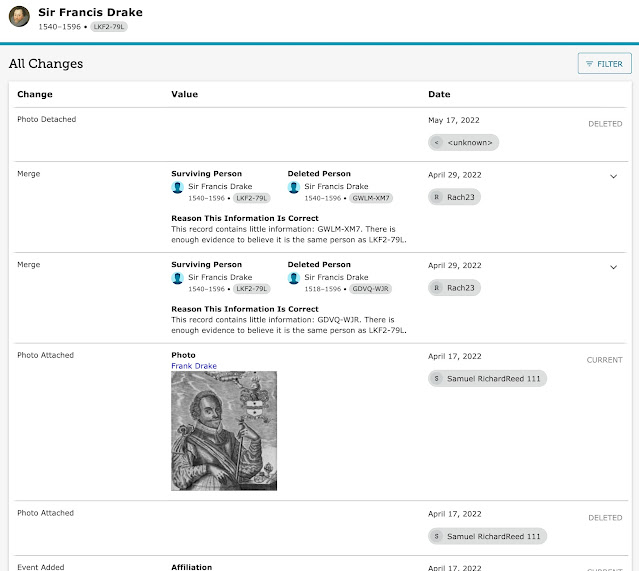Viewport: 639px width, 571px height.
Task: Select the GDVQ-WJR ID badge
Action: point(370,289)
